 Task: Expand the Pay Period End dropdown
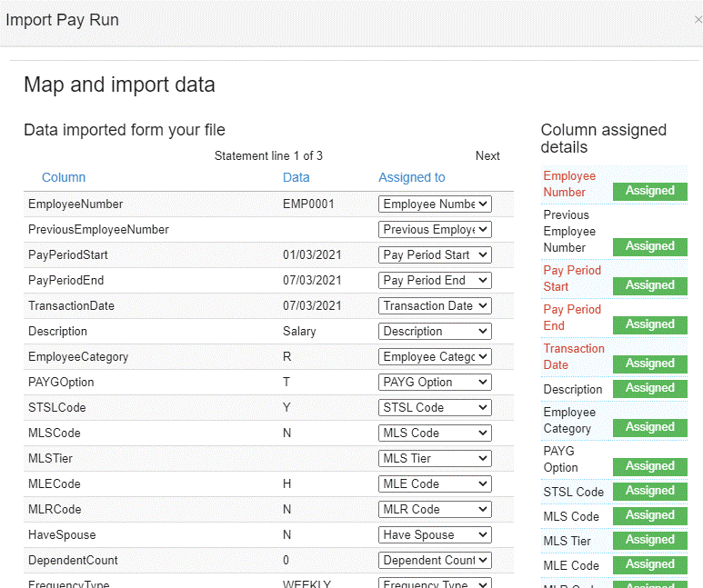pos(435,281)
